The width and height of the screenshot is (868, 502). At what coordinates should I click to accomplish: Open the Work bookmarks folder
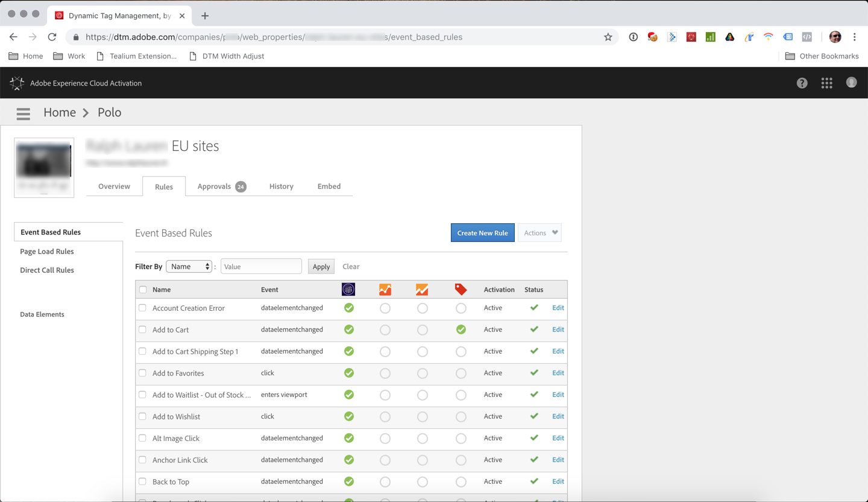(x=69, y=56)
